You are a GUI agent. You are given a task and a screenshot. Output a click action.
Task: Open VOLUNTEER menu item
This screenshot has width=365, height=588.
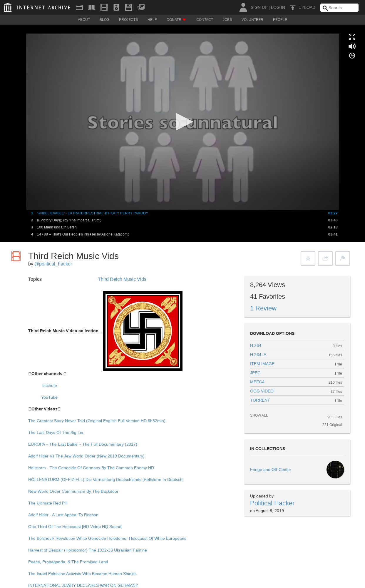click(252, 20)
